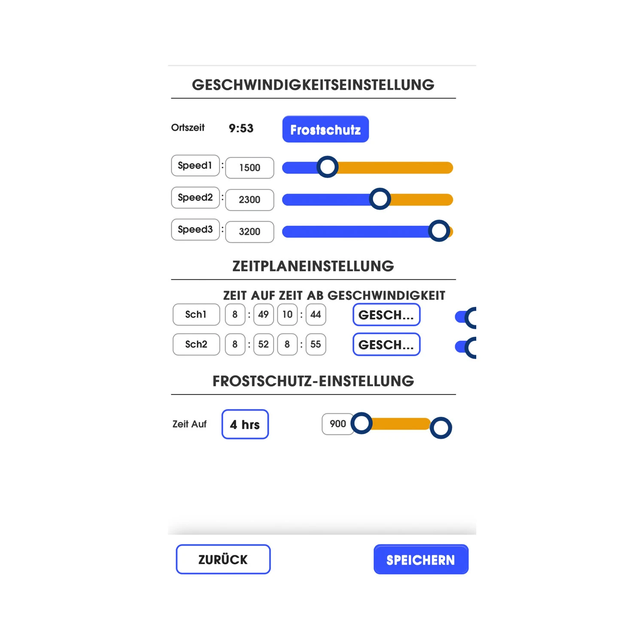Go back with the Zurück button
The width and height of the screenshot is (644, 644).
coord(223,559)
